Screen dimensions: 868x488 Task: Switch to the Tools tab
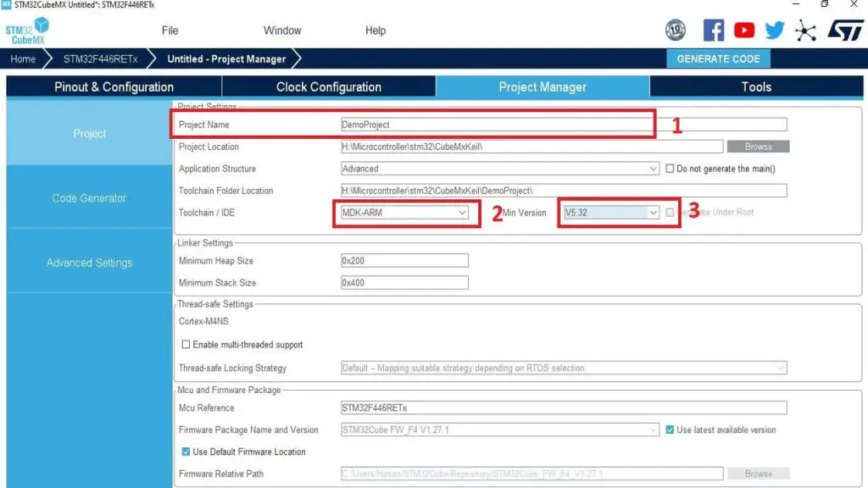coord(756,87)
